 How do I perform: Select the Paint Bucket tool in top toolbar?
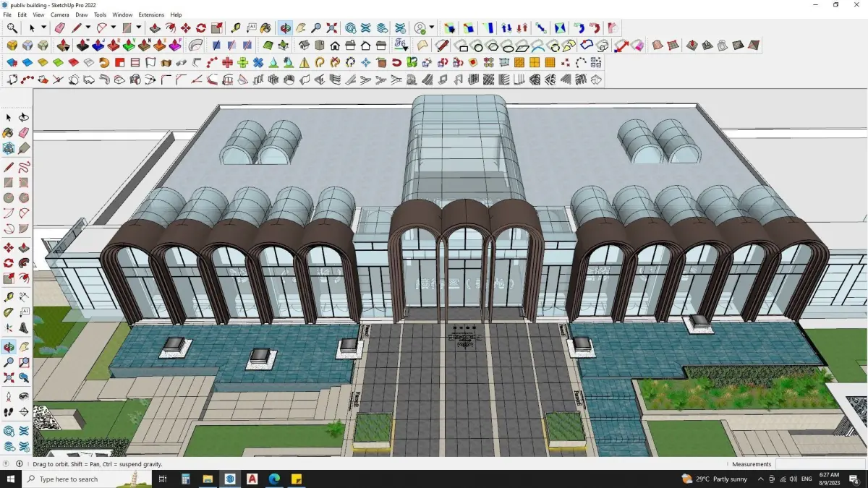tap(266, 28)
